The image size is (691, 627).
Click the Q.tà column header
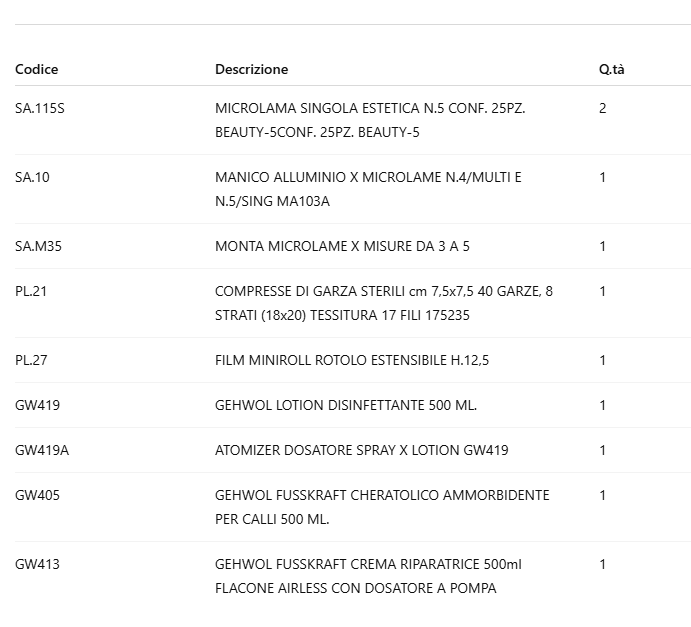coord(611,69)
